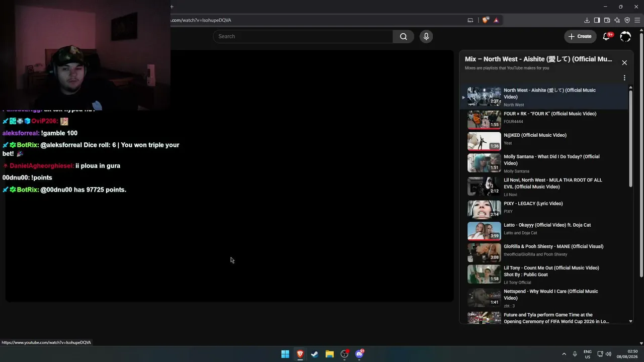Viewport: 644px width, 362px height.
Task: Show hidden system tray icons
Action: (x=564, y=354)
